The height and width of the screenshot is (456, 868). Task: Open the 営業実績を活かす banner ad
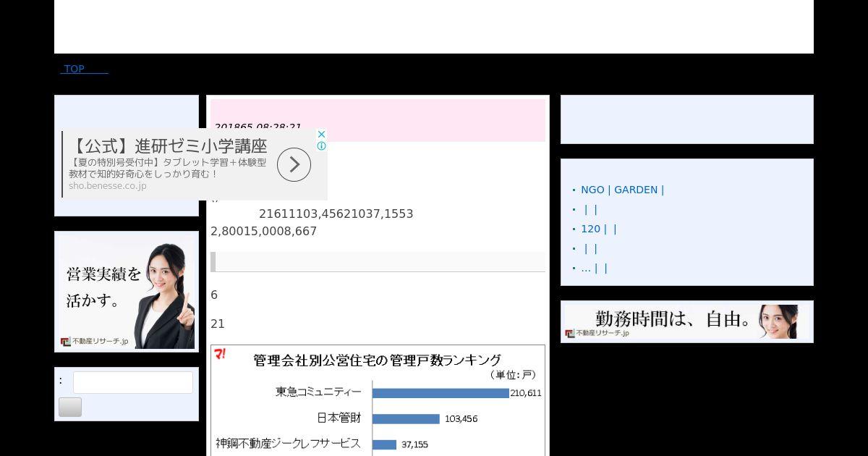(127, 290)
